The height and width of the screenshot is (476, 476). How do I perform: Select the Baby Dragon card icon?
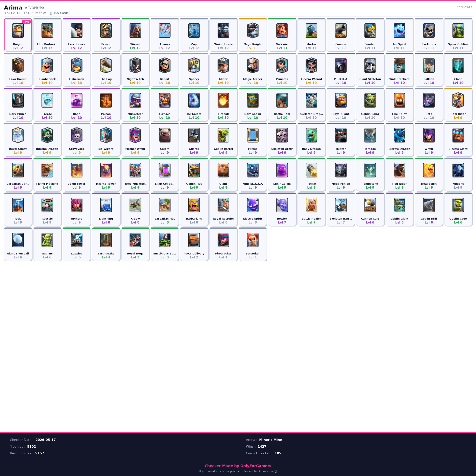pyautogui.click(x=311, y=135)
